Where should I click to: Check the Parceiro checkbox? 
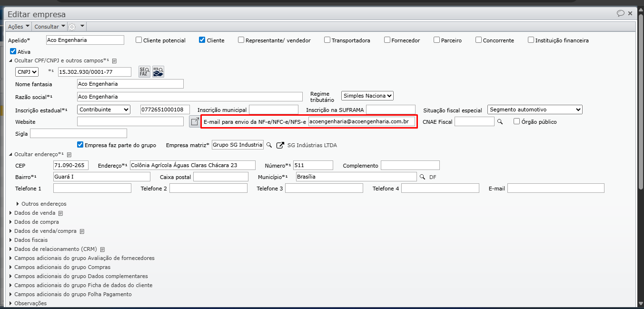[x=437, y=40]
